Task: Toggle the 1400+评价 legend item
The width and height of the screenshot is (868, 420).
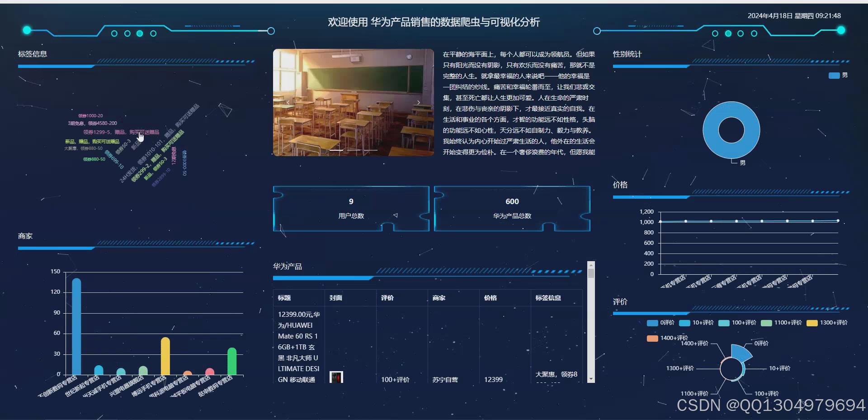Action: pos(667,338)
